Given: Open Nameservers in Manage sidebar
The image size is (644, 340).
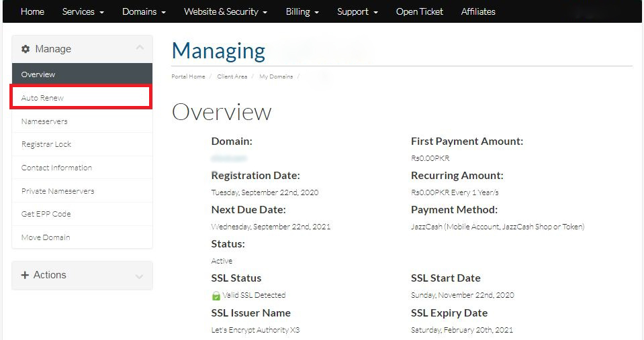Looking at the screenshot, I should (x=44, y=121).
